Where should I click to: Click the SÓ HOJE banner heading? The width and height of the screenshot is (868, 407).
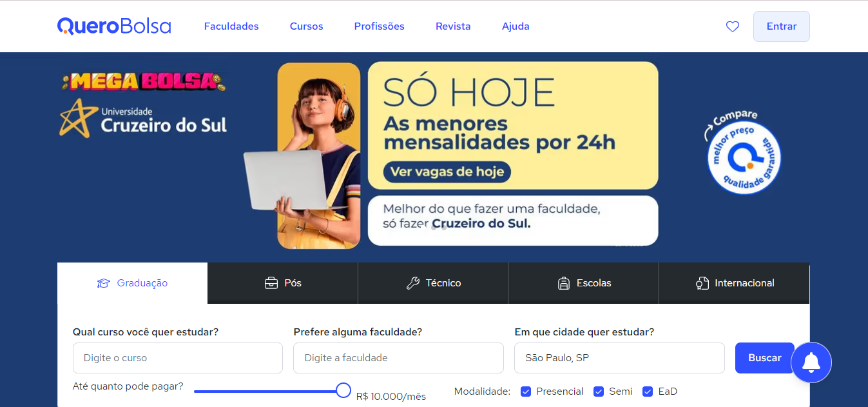tap(468, 93)
